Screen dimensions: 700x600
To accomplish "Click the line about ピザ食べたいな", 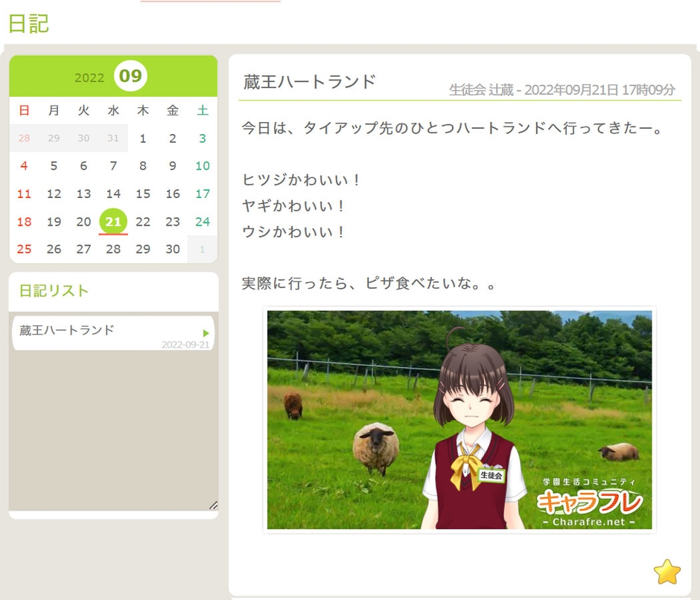I will pos(369,283).
